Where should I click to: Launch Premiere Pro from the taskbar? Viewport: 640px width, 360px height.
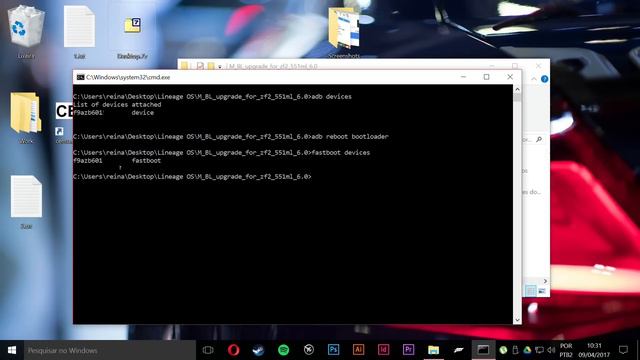[x=408, y=350]
